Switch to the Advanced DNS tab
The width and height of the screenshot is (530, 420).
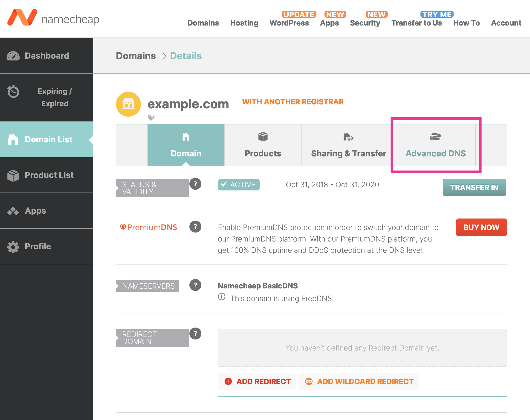coord(436,145)
